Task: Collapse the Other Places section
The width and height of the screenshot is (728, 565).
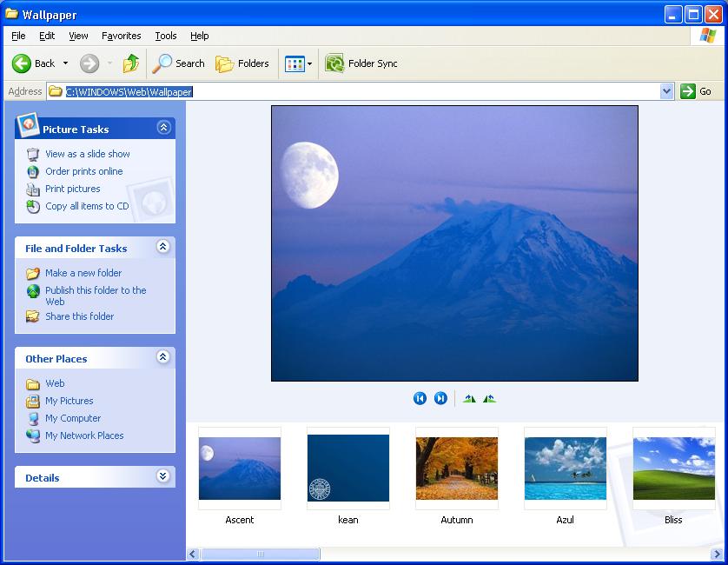Action: (x=163, y=357)
